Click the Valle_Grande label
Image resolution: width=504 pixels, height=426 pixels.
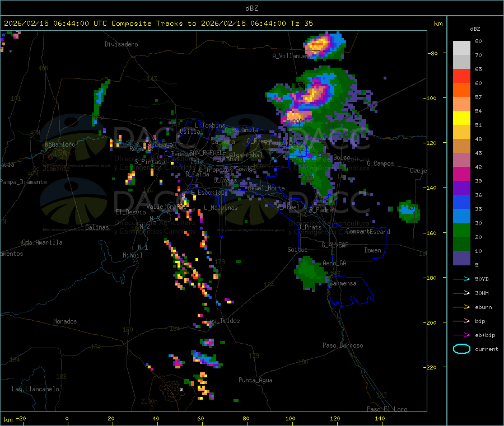(166, 207)
